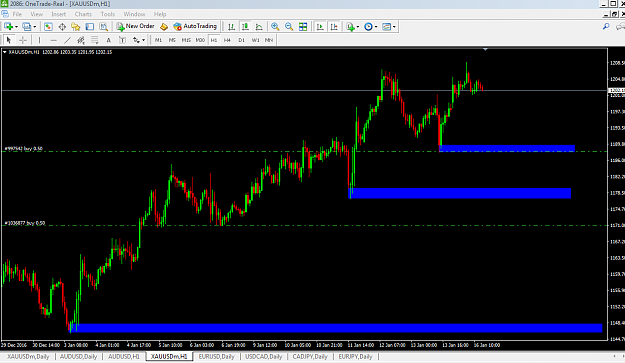Open the File menu
This screenshot has width=625, height=363.
point(17,14)
